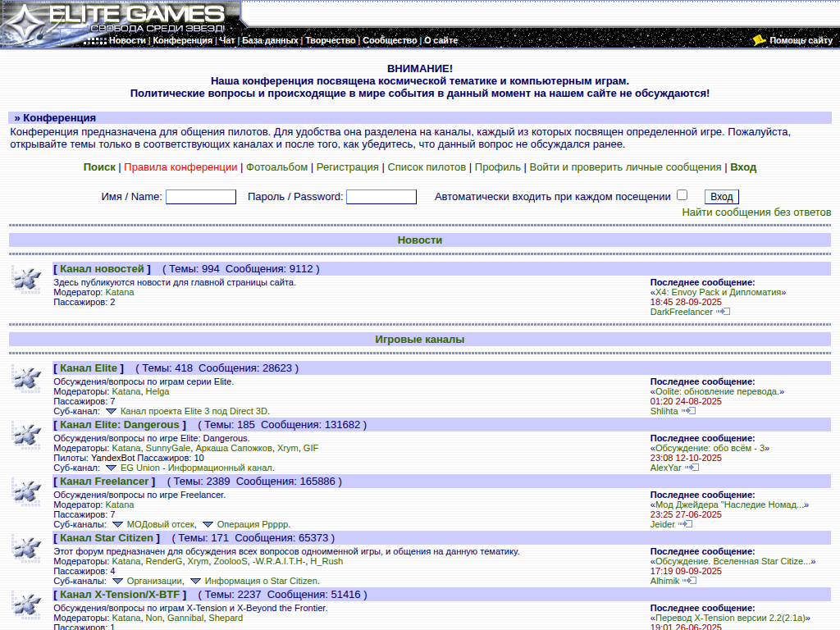Click the yellow help icon near Помощь сайту
The width and height of the screenshot is (840, 630).
tap(759, 40)
